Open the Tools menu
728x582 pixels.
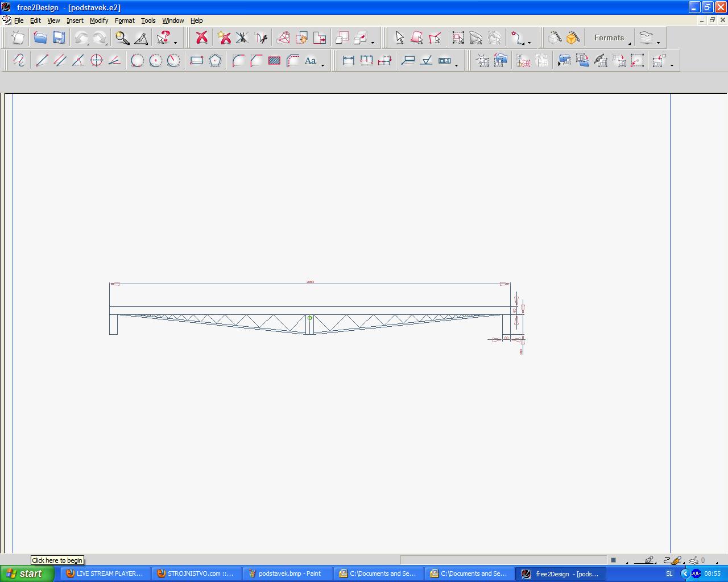pyautogui.click(x=148, y=20)
